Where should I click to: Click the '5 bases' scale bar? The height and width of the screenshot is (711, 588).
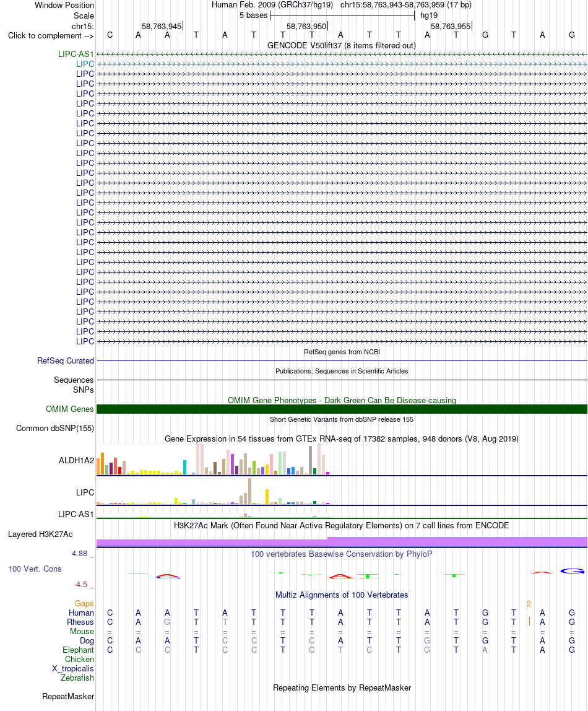pyautogui.click(x=342, y=15)
